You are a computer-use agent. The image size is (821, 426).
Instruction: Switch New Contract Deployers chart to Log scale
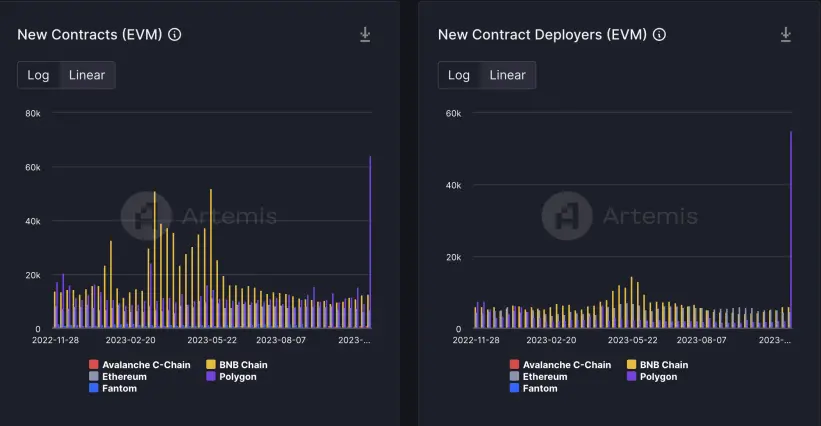click(x=459, y=75)
